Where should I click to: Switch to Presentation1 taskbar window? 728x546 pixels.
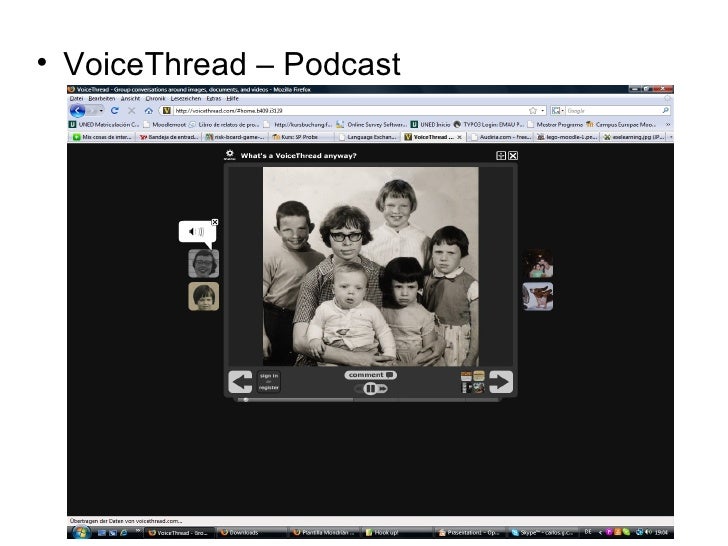(469, 533)
